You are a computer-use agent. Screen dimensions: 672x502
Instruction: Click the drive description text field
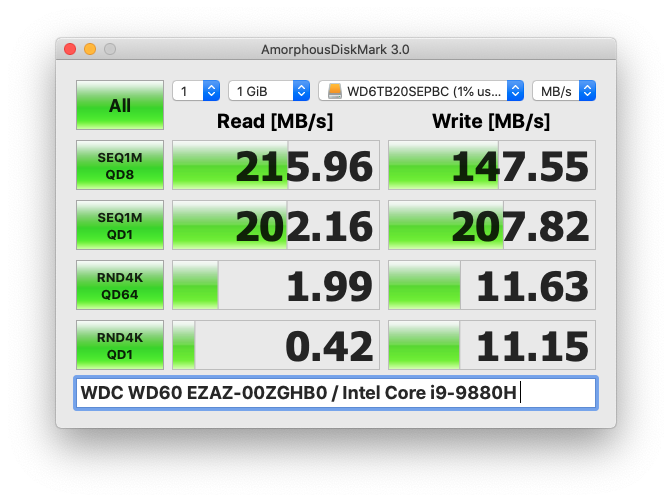[336, 393]
